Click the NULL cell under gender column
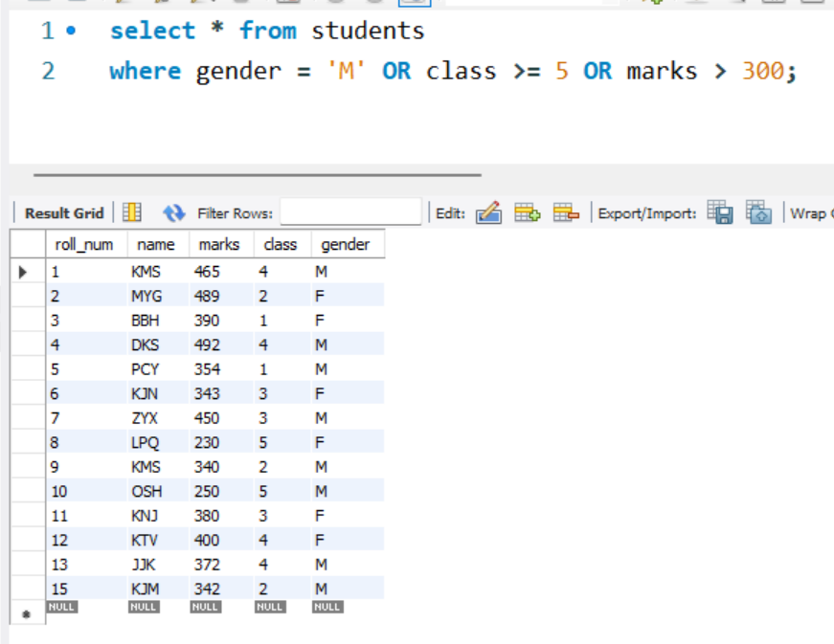 pos(327,607)
